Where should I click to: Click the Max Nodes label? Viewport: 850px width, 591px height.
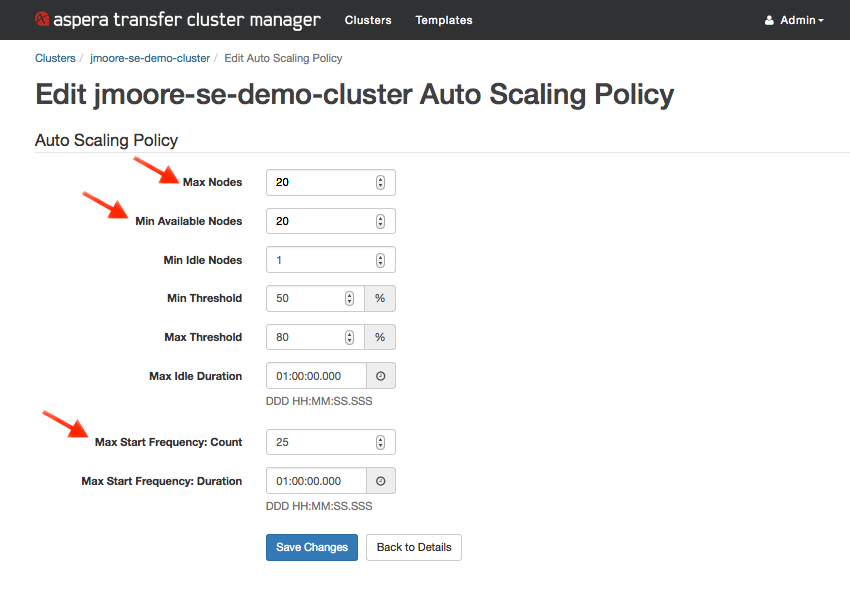tap(212, 182)
